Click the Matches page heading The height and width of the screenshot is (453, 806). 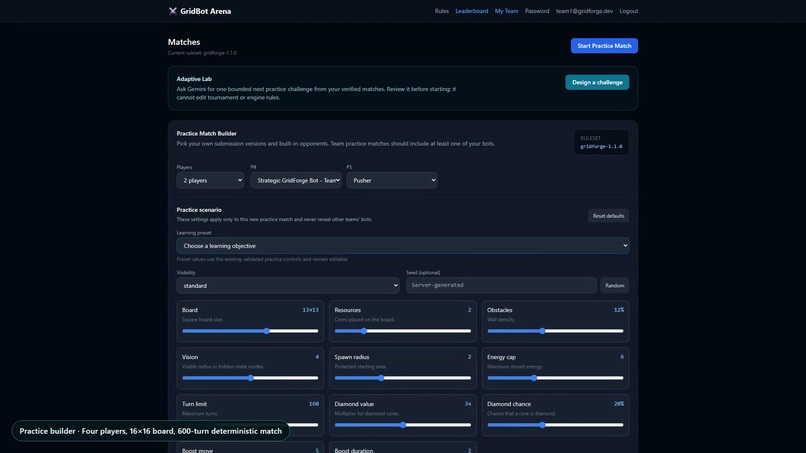pos(184,42)
